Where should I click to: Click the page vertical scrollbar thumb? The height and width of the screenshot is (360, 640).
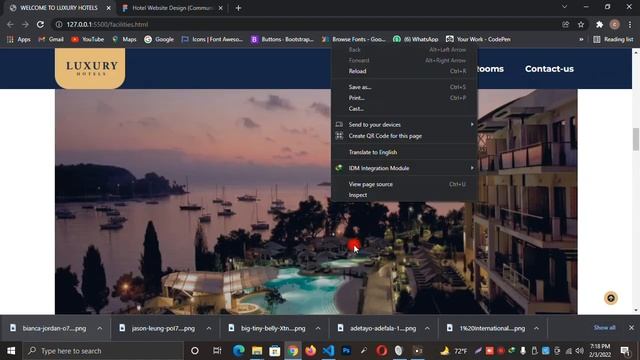click(636, 139)
